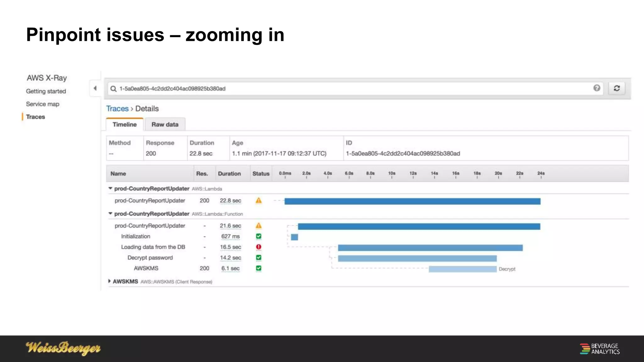Click the Status column header
This screenshot has height=362, width=644.
[261, 173]
